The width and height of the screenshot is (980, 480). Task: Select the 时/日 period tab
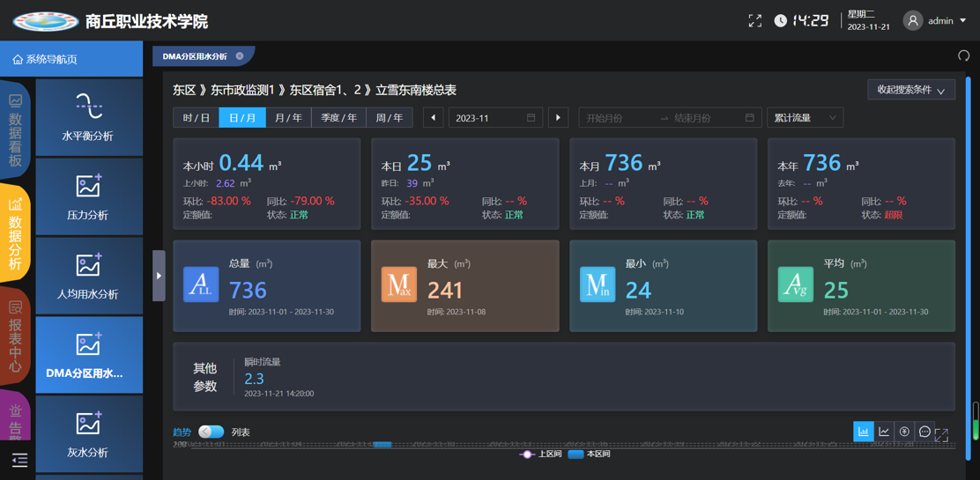pos(196,118)
